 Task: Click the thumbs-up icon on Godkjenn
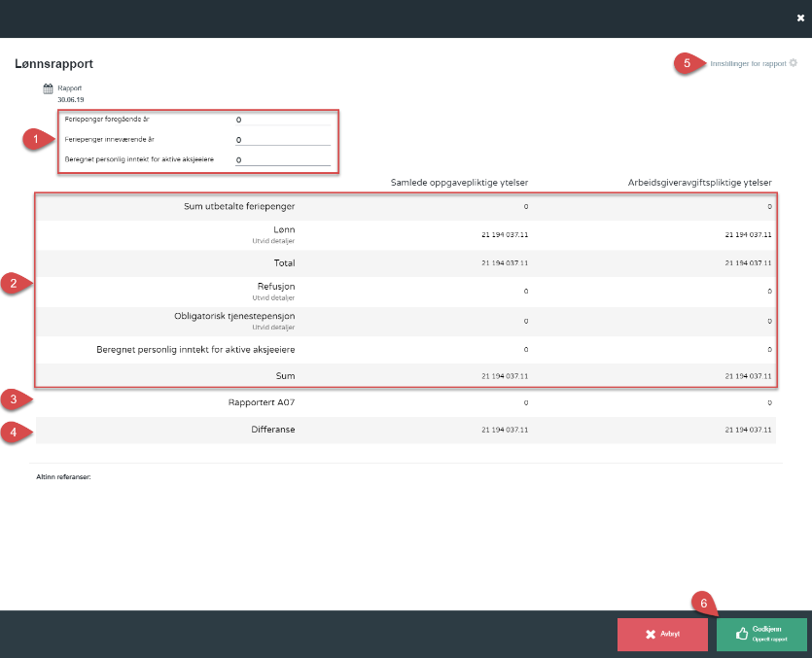point(741,634)
